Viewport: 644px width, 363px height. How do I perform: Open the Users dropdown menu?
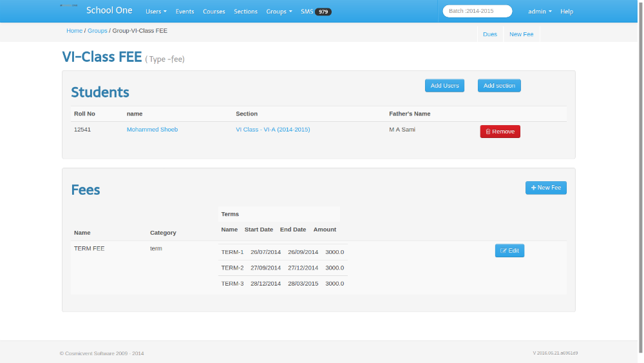point(156,12)
